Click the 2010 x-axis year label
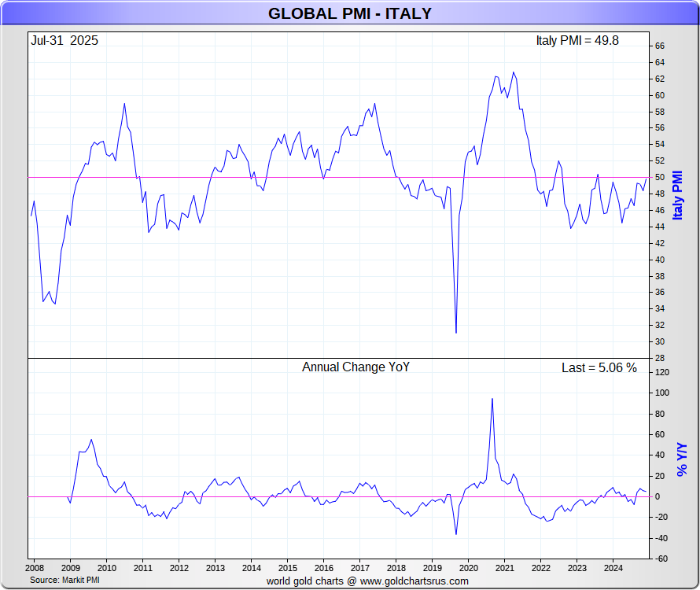700x590 pixels. point(107,568)
